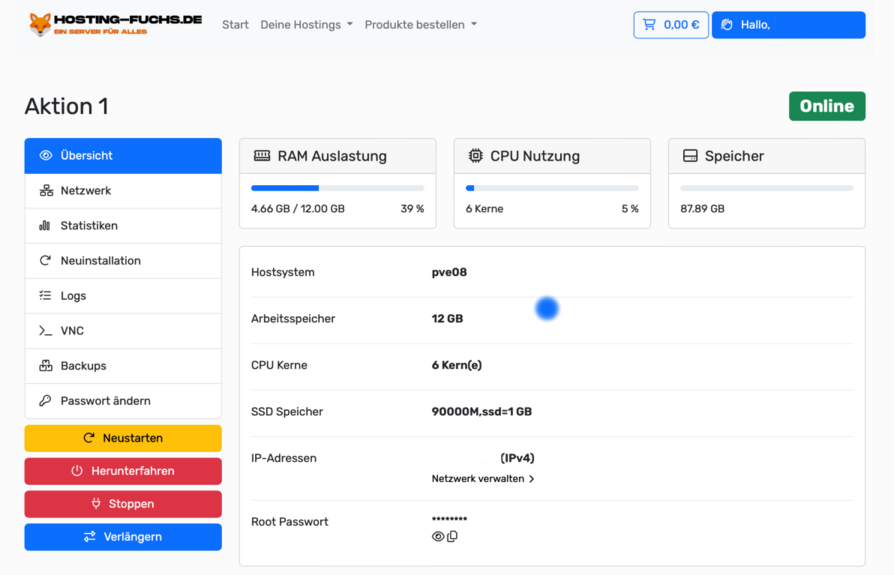Click the list icon beside Logs
Screen dimensions: 894x575
pos(45,295)
